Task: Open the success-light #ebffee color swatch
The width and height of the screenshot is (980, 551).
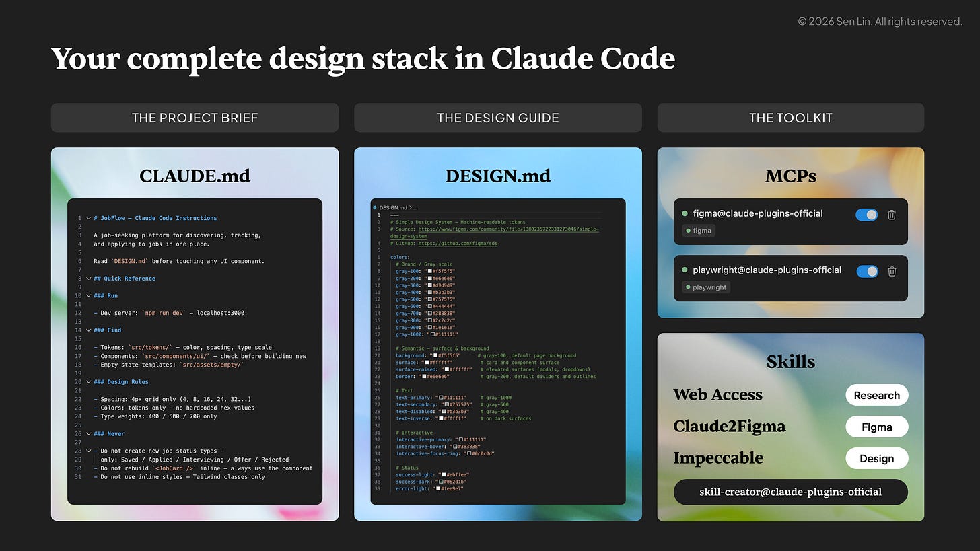Action: [x=445, y=475]
